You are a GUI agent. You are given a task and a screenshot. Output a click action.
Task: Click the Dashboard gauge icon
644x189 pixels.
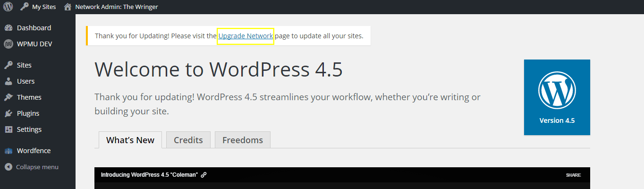click(8, 28)
